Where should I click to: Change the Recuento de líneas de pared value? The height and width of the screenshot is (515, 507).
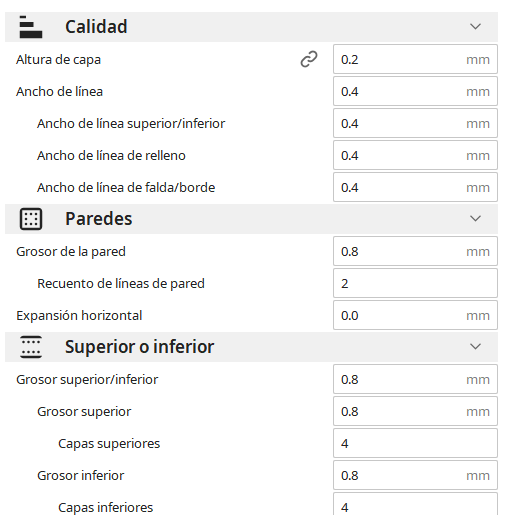415,283
